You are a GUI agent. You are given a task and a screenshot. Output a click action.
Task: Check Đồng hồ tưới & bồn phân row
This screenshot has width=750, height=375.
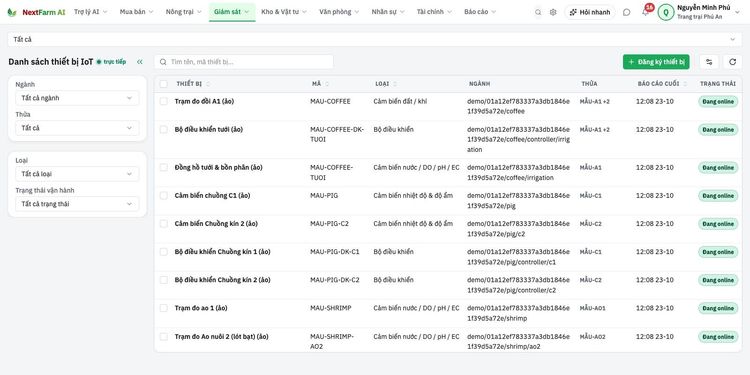click(x=164, y=167)
